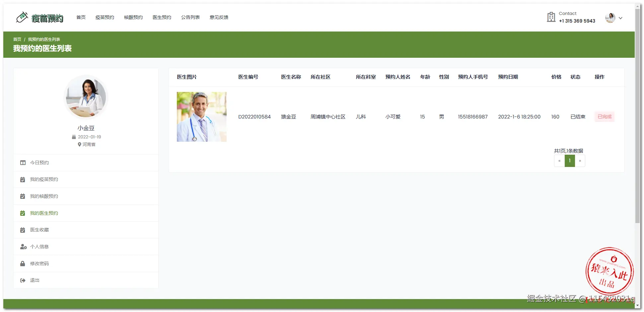Click the phone number +1 315 369 5943
Viewport: 644px width, 312px height.
tap(577, 21)
